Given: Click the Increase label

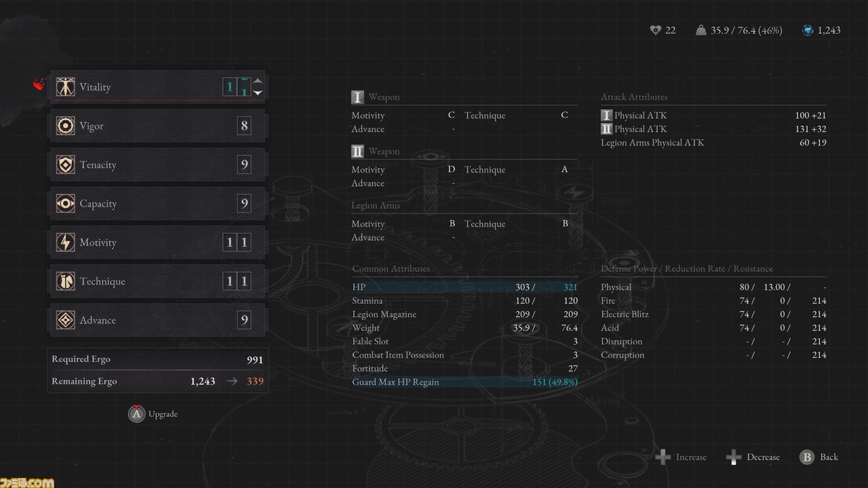Looking at the screenshot, I should click(x=691, y=457).
